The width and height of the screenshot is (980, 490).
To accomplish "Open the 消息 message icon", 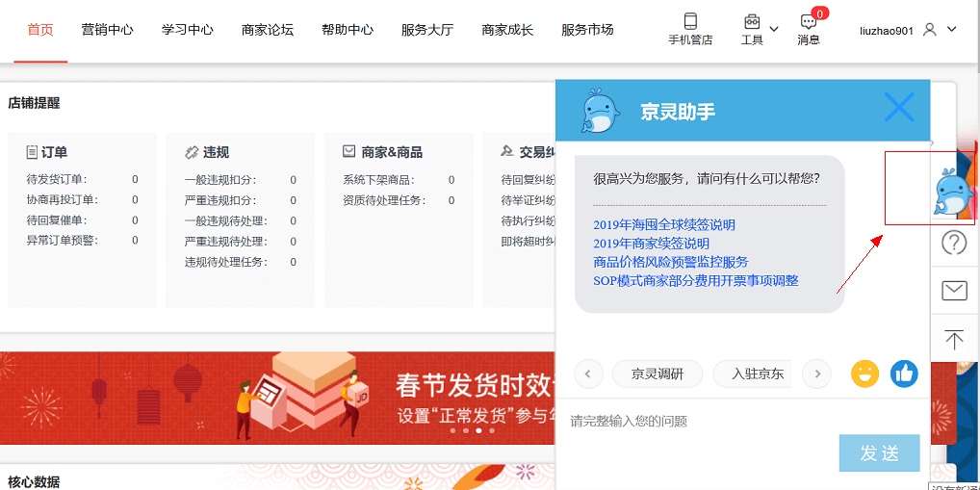I will 808,22.
